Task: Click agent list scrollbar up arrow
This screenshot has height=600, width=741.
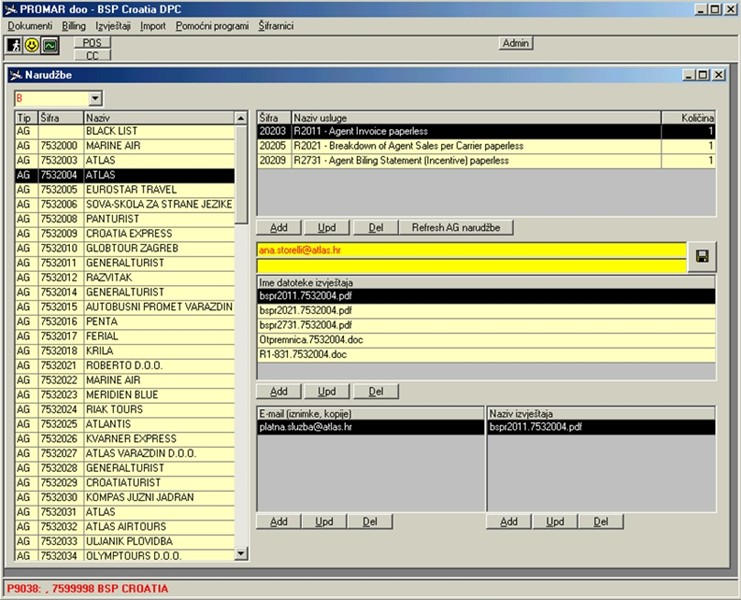Action: pyautogui.click(x=241, y=118)
